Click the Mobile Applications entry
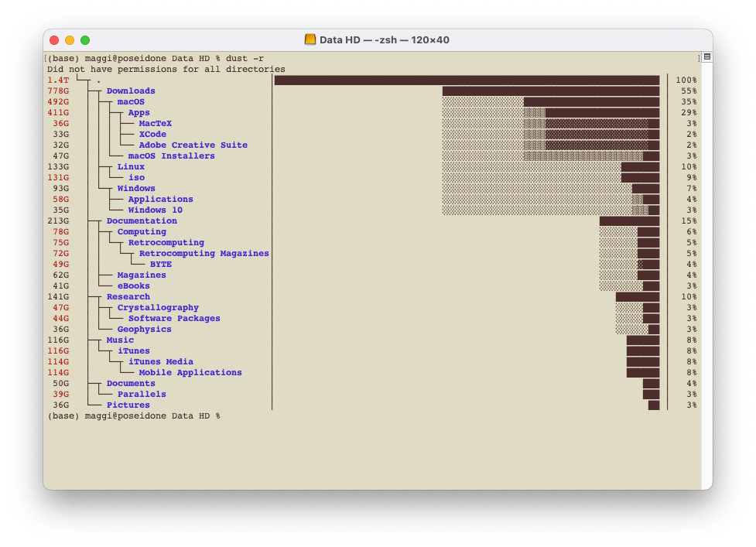 point(190,373)
